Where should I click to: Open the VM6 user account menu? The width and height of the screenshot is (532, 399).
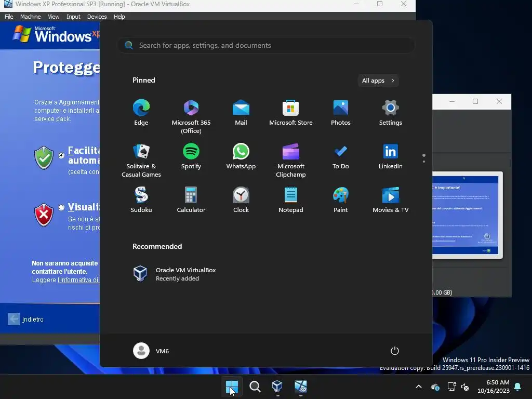click(151, 351)
